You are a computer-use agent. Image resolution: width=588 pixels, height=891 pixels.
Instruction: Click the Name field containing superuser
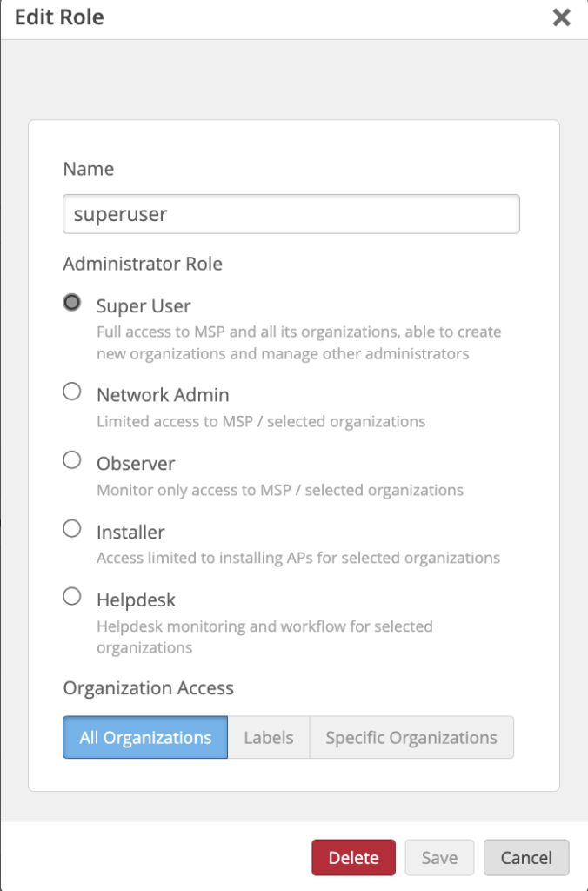click(x=291, y=213)
